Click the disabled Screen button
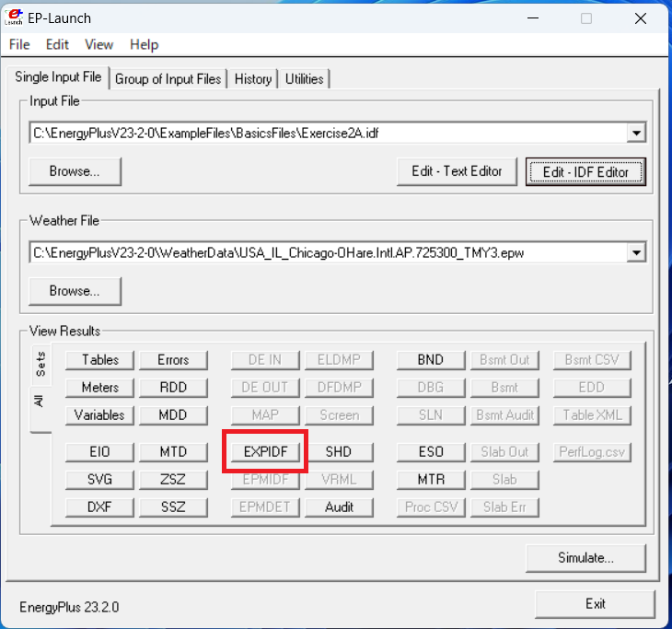 tap(339, 415)
